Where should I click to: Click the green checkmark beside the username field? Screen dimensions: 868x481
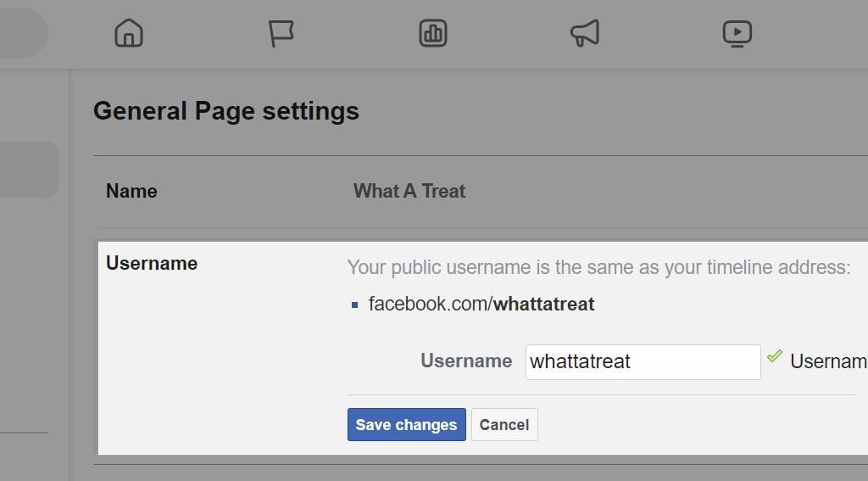point(774,357)
